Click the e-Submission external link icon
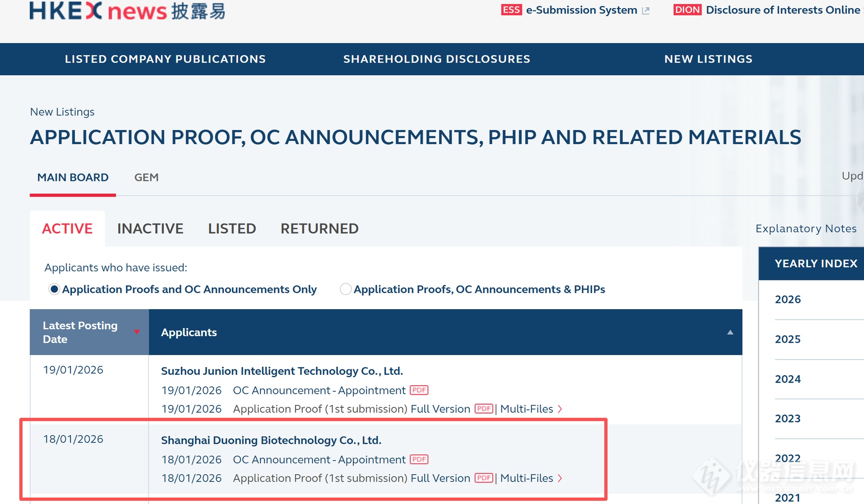864x504 pixels. coord(646,10)
